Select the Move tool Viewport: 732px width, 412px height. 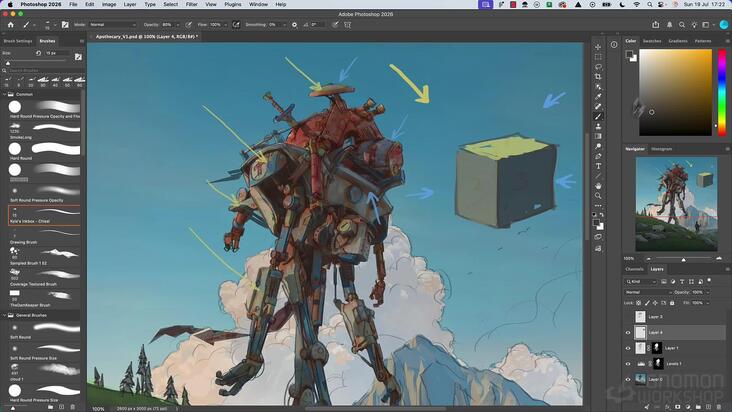coord(598,47)
